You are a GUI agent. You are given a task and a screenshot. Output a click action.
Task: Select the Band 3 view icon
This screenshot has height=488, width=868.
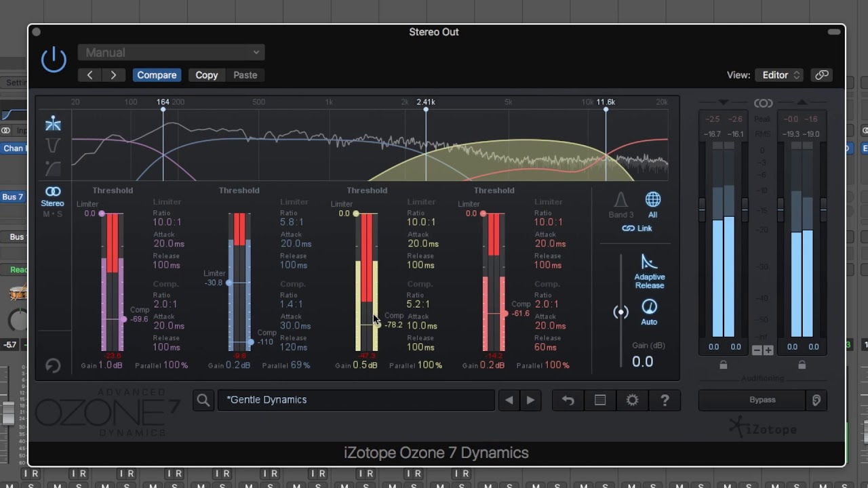coord(620,205)
